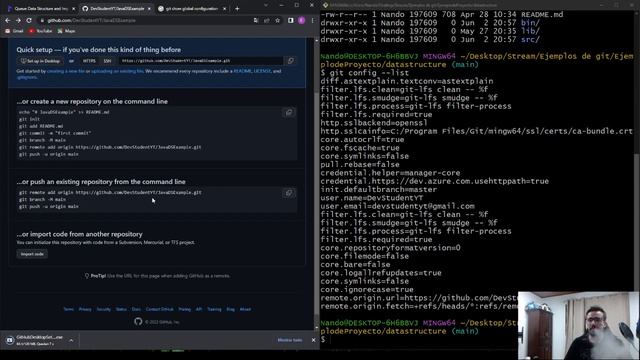Click the repository URL text field
This screenshot has width=640, height=360.
[201, 61]
